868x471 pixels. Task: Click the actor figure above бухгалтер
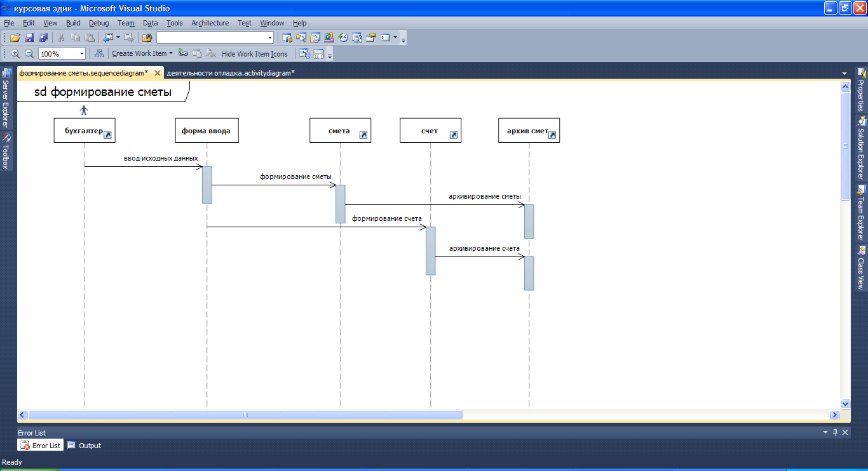(84, 110)
